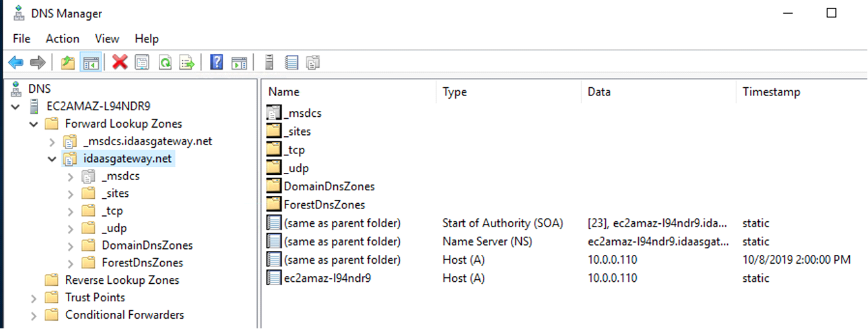
Task: Click the Up One Level folder icon
Action: tap(67, 63)
